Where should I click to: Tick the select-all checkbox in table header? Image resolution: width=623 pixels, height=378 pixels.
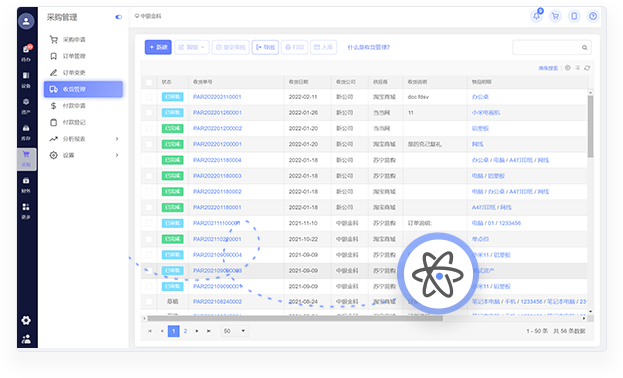click(149, 82)
